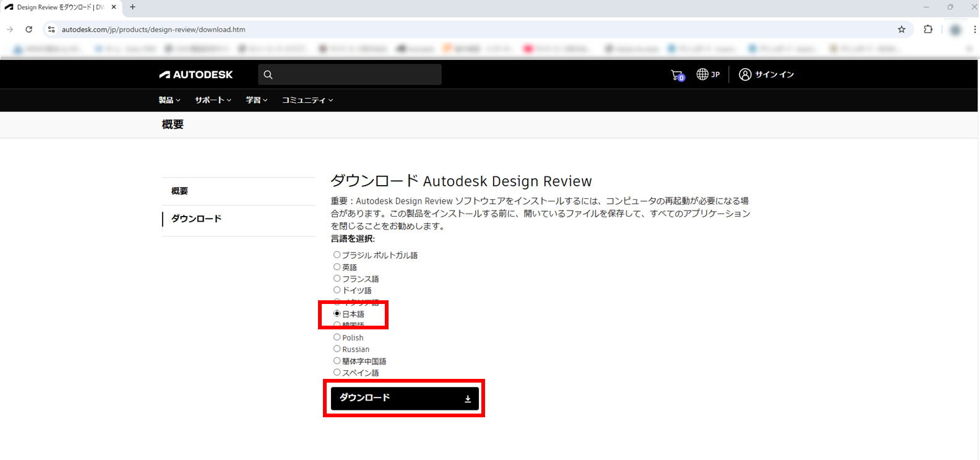This screenshot has height=460, width=980.
Task: Focus the Autodesk site search field
Action: click(x=350, y=75)
